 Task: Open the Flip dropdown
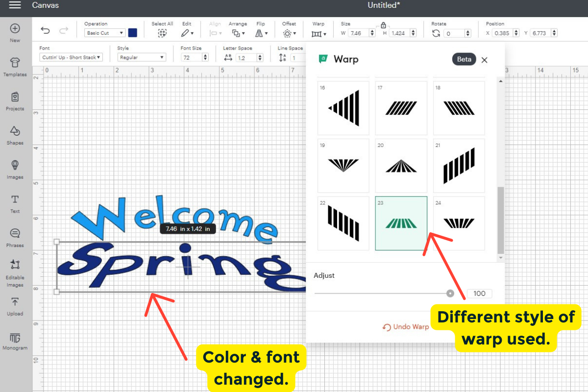[x=261, y=33]
